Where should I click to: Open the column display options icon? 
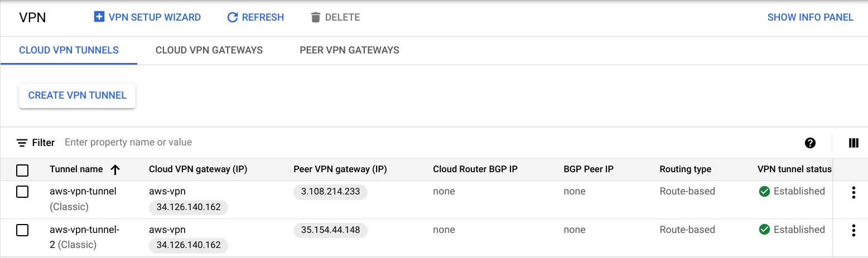[x=853, y=143]
